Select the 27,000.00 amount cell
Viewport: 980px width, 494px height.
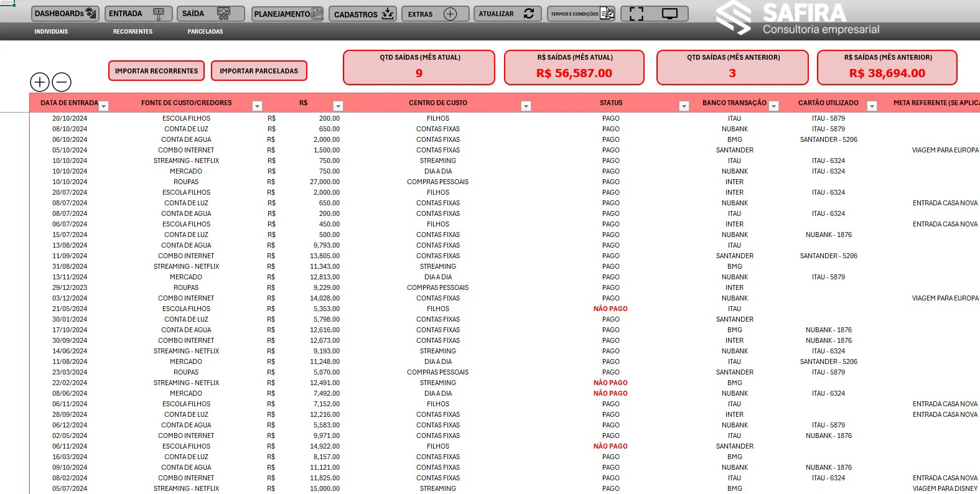[325, 182]
